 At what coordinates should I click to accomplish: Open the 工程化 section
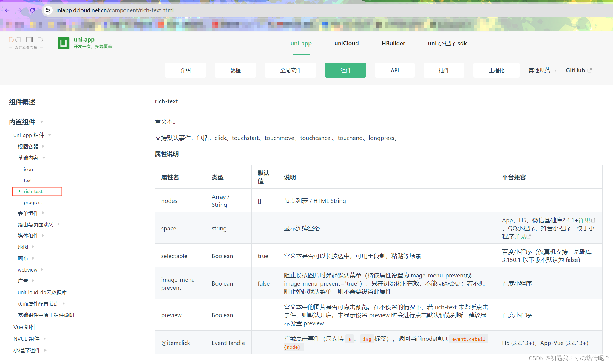tap(496, 70)
